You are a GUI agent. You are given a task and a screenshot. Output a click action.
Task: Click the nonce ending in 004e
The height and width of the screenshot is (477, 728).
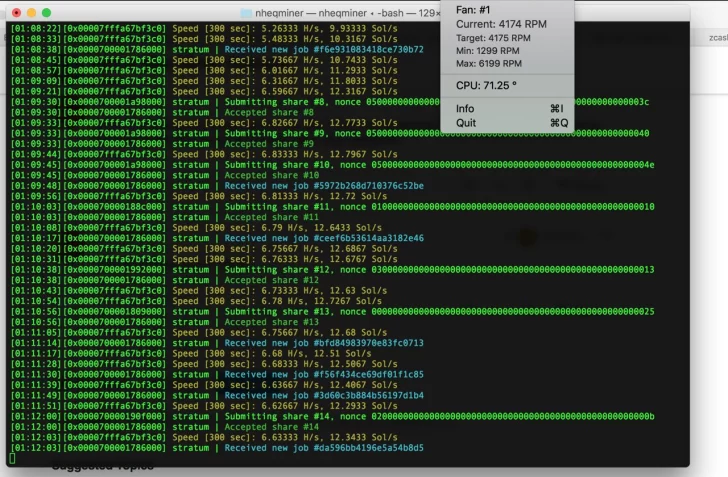coord(513,165)
